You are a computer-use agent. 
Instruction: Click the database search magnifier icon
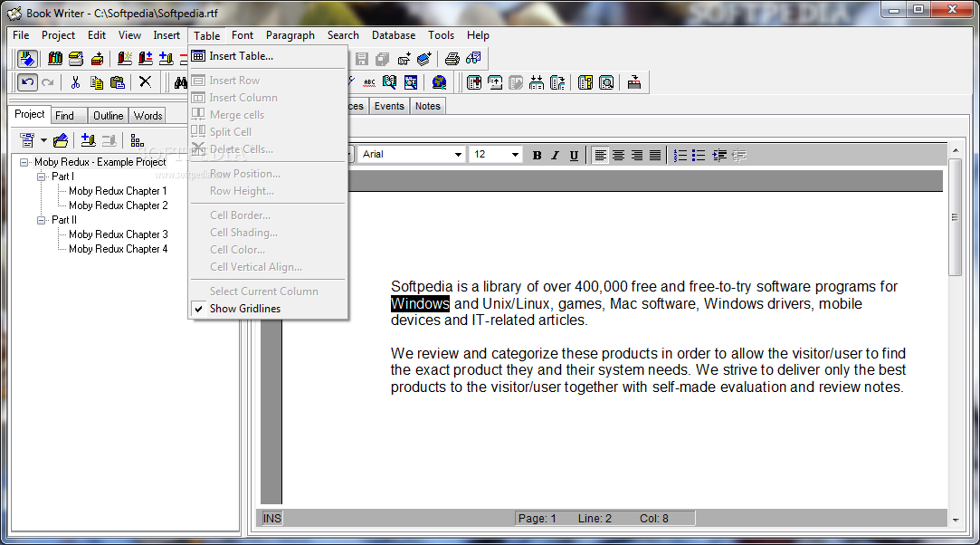coord(606,82)
